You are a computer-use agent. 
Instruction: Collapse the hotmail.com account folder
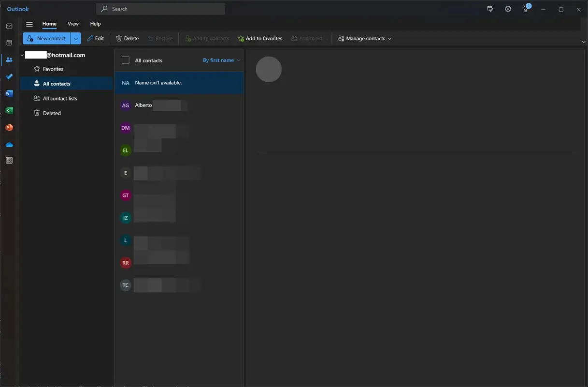22,55
